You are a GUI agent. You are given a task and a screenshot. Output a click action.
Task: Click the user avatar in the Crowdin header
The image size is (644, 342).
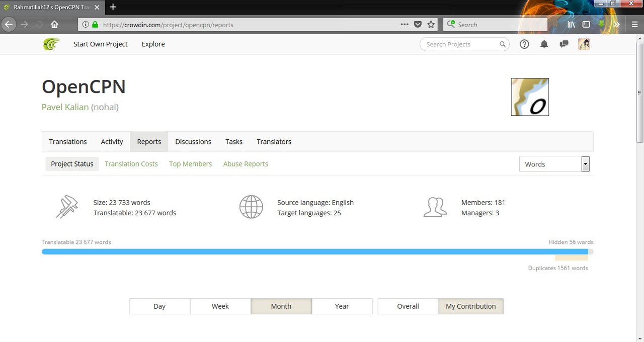pyautogui.click(x=584, y=44)
